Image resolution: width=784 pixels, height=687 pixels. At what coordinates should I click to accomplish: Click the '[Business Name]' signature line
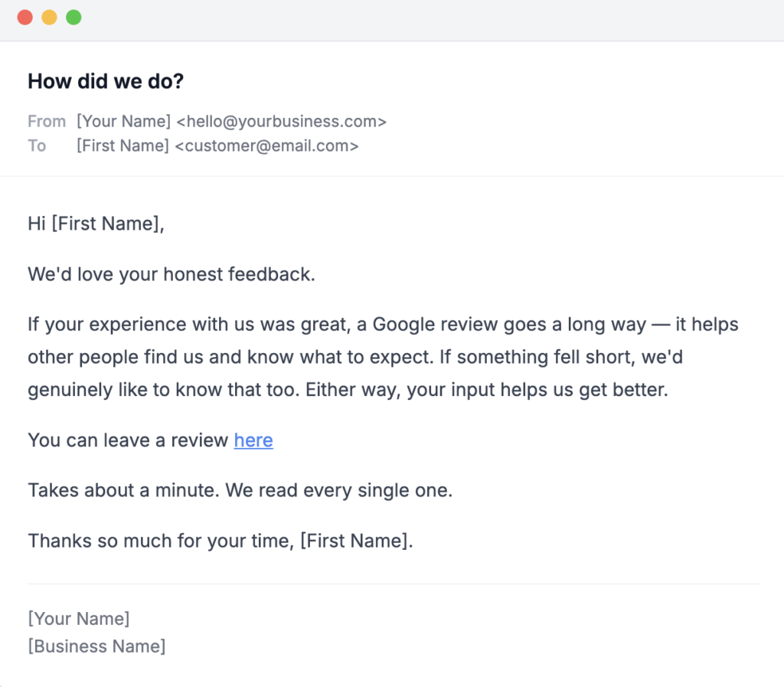96,646
